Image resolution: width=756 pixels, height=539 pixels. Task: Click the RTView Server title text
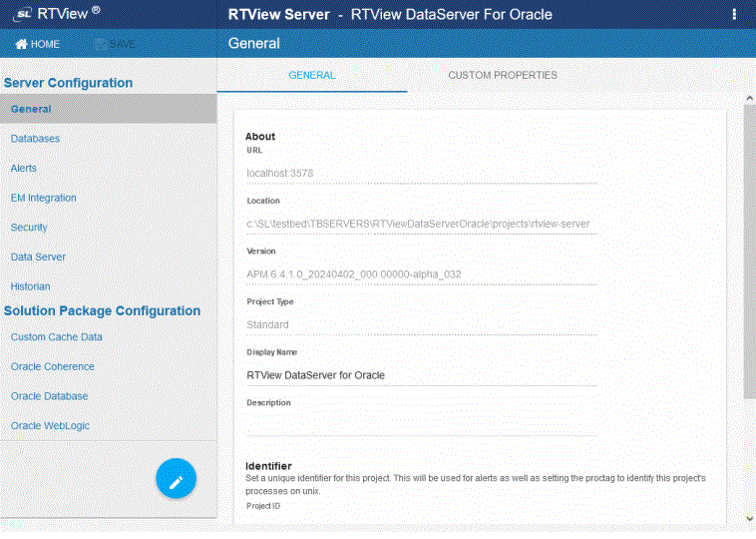point(278,15)
